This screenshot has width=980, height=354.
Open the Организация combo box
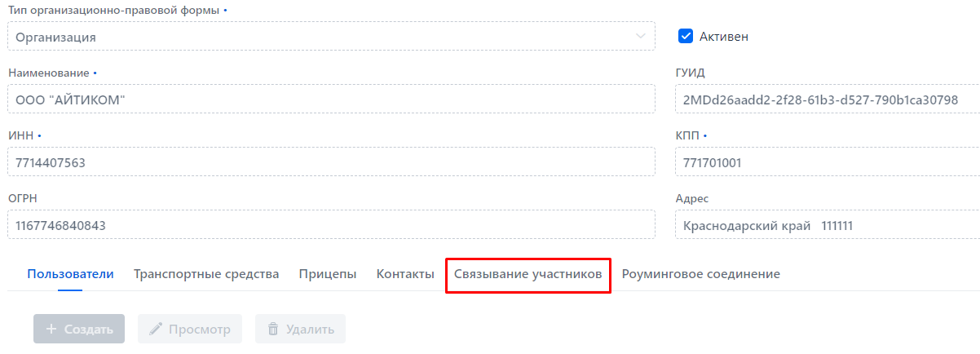326,37
